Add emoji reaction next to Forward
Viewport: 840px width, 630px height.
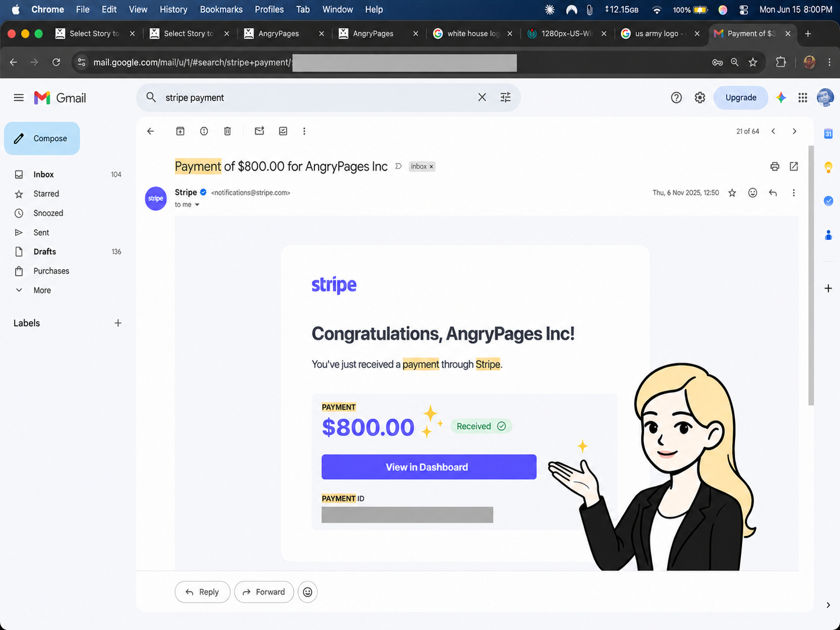pyautogui.click(x=307, y=592)
